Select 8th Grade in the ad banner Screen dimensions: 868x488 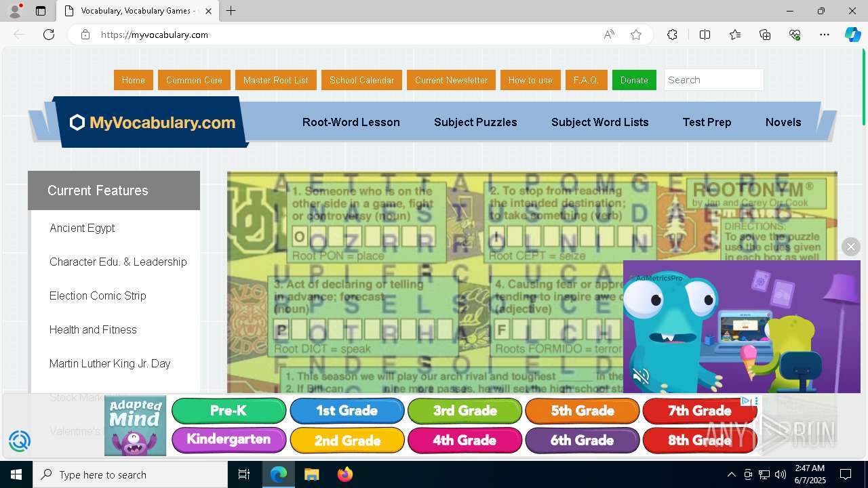pos(699,440)
